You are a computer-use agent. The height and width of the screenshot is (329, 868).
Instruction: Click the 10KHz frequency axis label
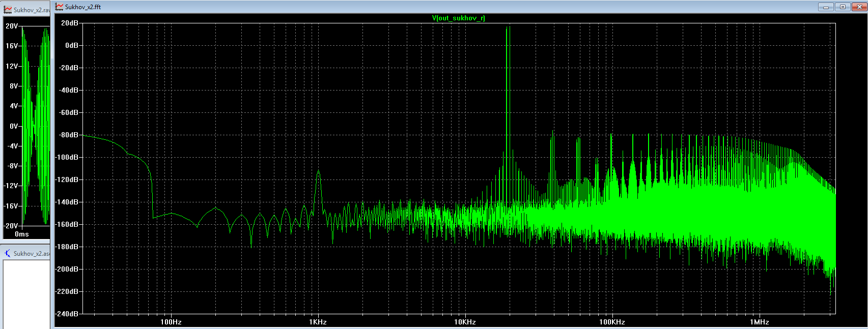click(465, 322)
